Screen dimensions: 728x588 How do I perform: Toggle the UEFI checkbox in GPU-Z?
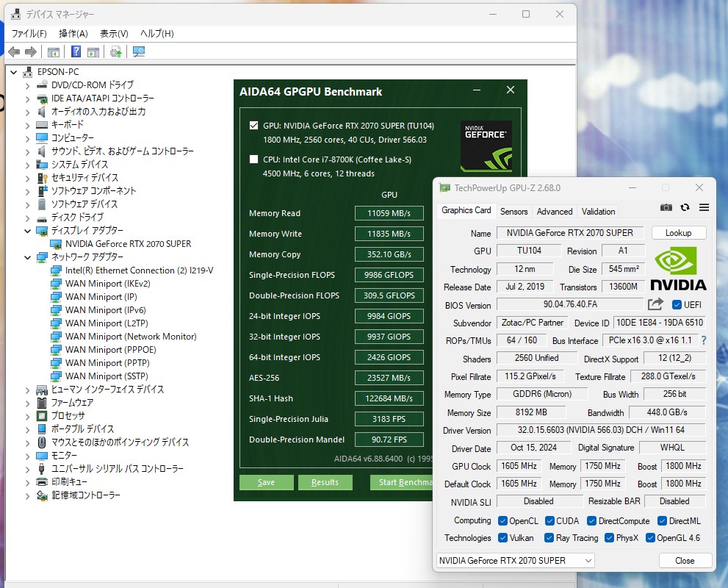pos(677,305)
